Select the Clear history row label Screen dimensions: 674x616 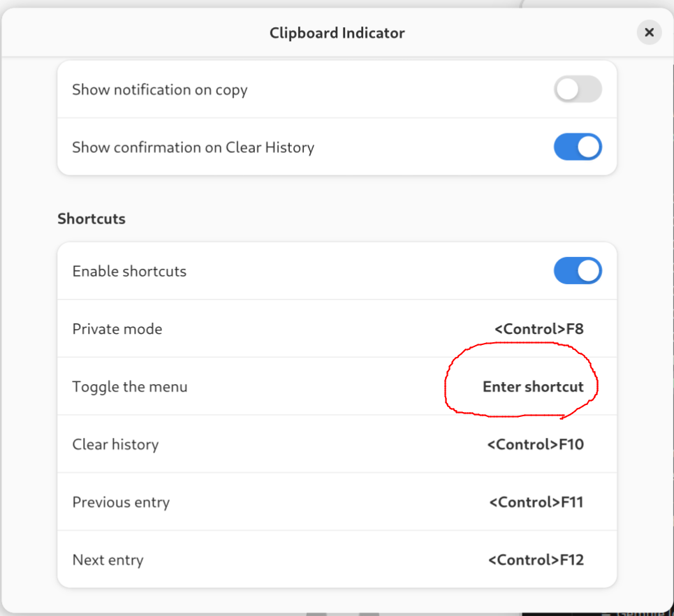tap(115, 444)
